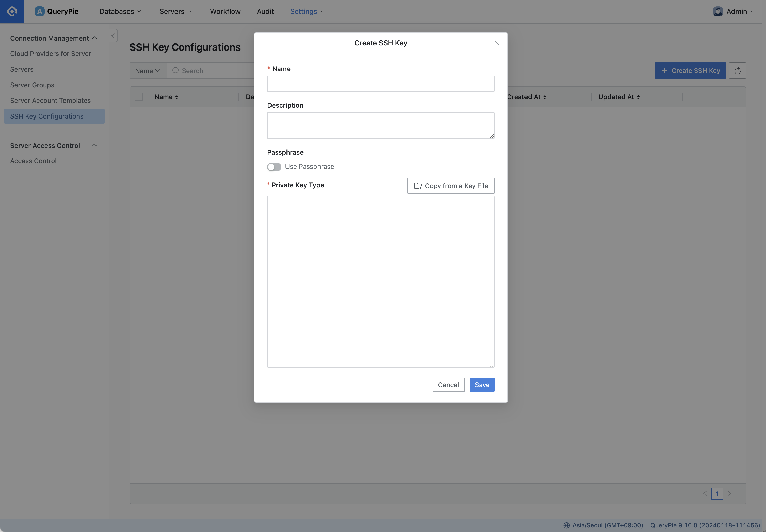Collapse the Connection Management section

point(54,38)
